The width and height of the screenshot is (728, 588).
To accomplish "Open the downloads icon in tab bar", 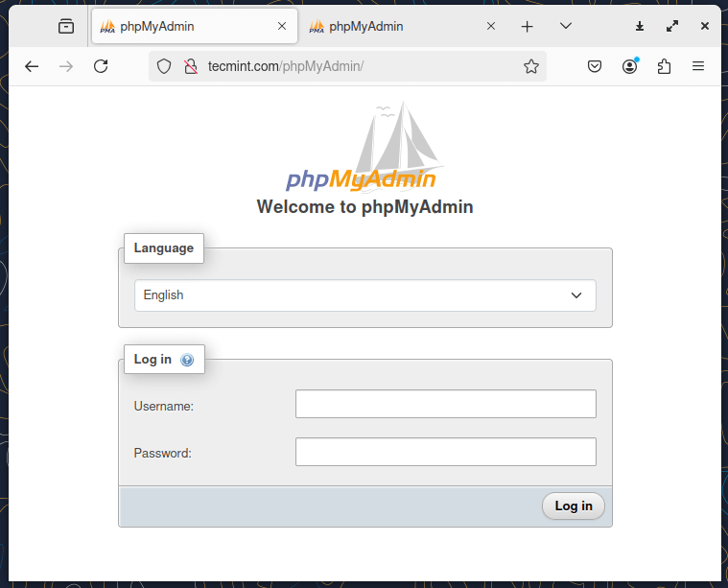I will coord(641,27).
